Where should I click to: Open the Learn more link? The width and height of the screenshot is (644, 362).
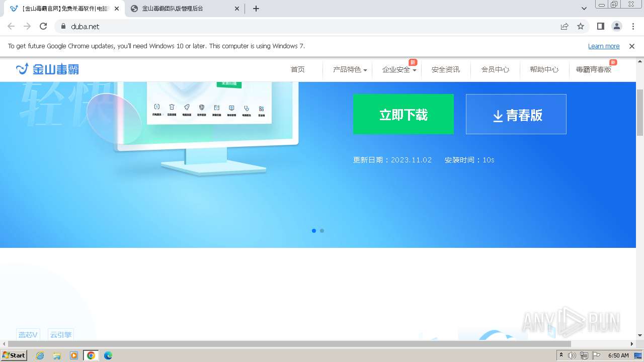[x=604, y=46]
